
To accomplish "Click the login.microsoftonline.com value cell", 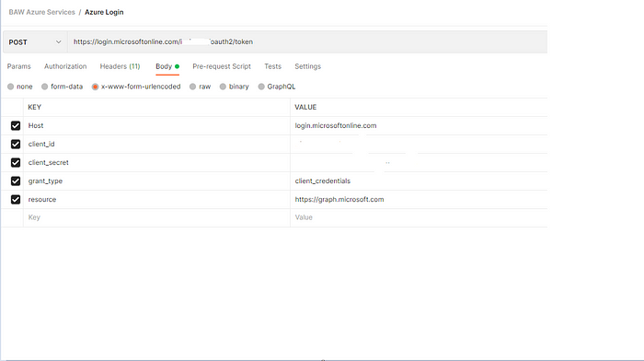I will (x=419, y=126).
